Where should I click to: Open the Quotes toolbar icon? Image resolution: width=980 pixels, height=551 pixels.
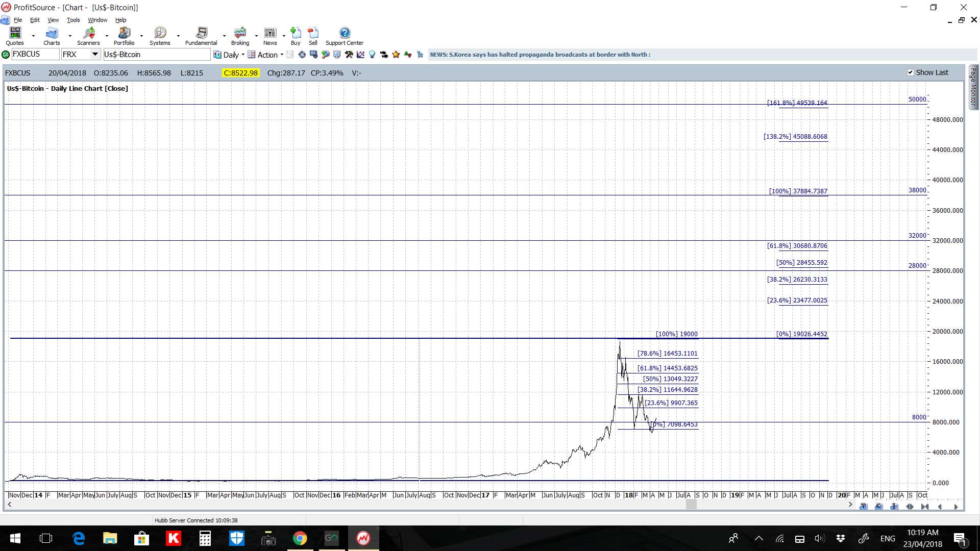click(x=15, y=36)
